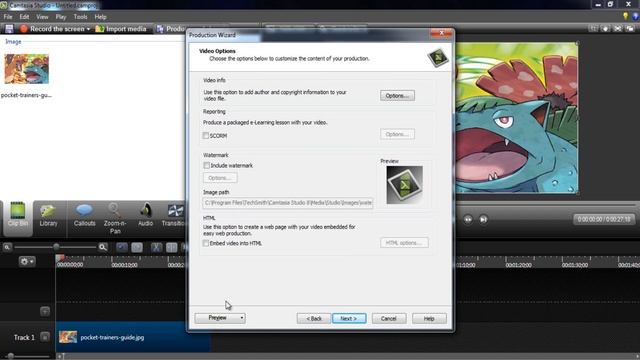
Task: Check Include watermark option
Action: 207,165
